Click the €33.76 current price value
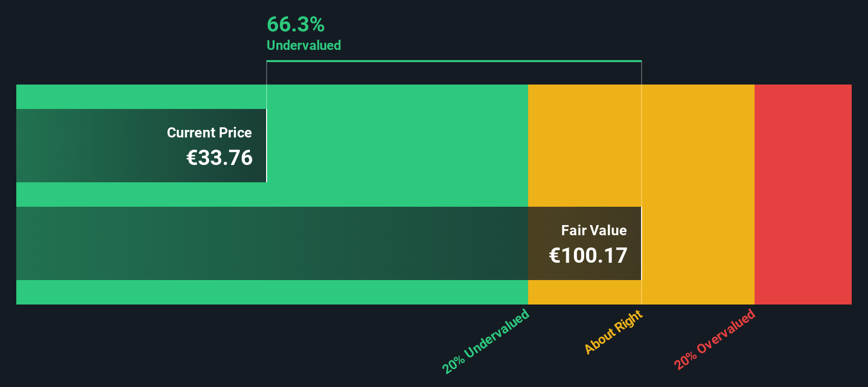868x387 pixels. click(219, 158)
